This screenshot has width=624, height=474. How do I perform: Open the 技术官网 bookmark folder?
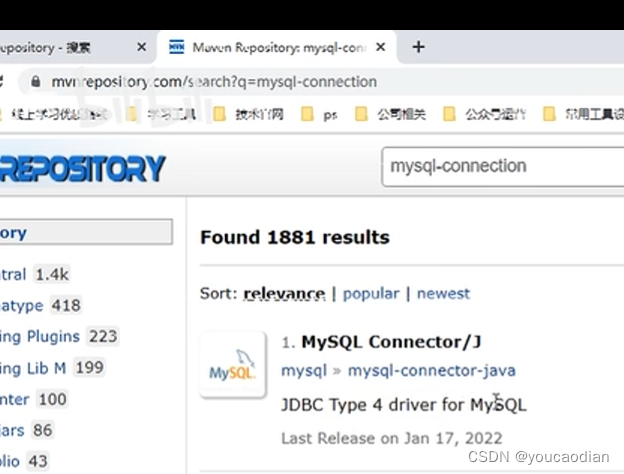click(x=248, y=115)
